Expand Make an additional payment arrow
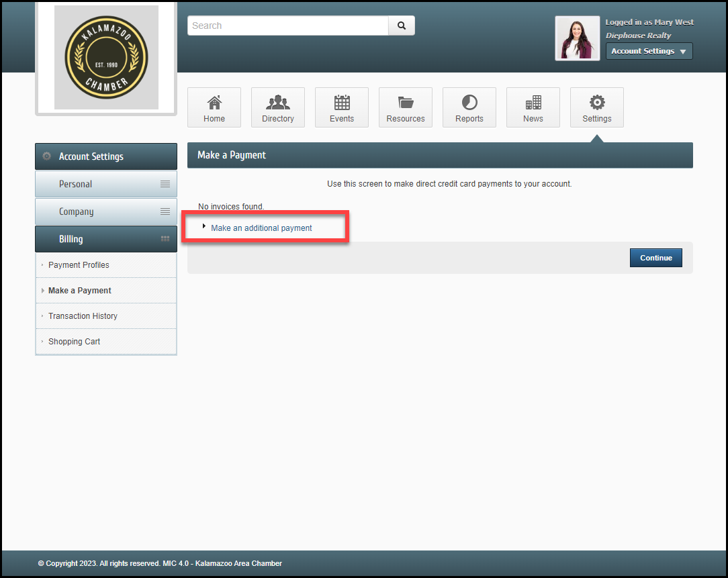This screenshot has height=578, width=728. pos(203,226)
